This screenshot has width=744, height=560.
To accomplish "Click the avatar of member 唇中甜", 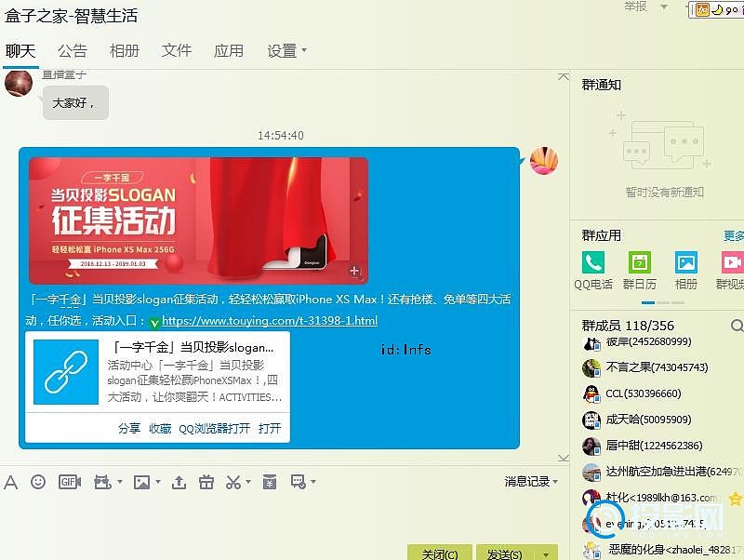I will pos(591,447).
